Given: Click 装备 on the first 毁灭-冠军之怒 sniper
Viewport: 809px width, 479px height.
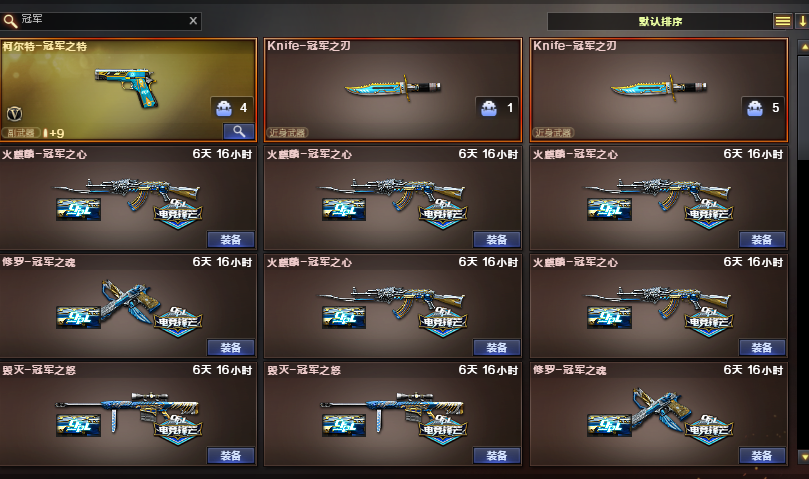Looking at the screenshot, I should point(231,455).
